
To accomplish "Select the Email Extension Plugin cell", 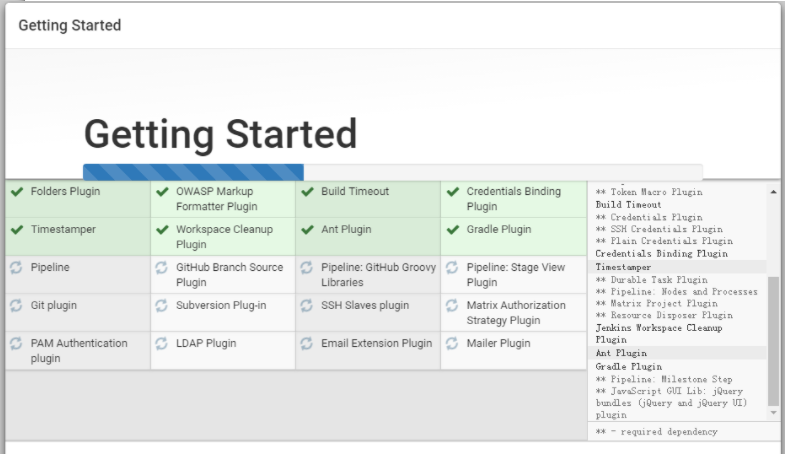I will pyautogui.click(x=367, y=351).
